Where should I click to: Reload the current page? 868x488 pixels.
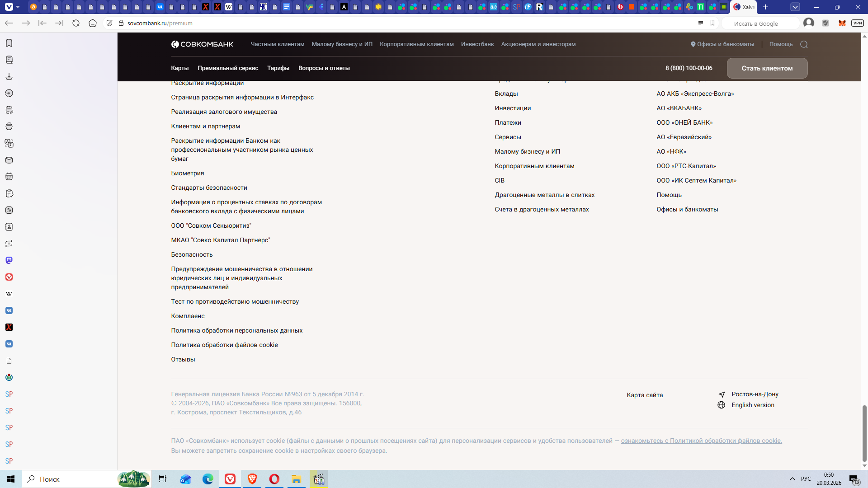[x=76, y=23]
